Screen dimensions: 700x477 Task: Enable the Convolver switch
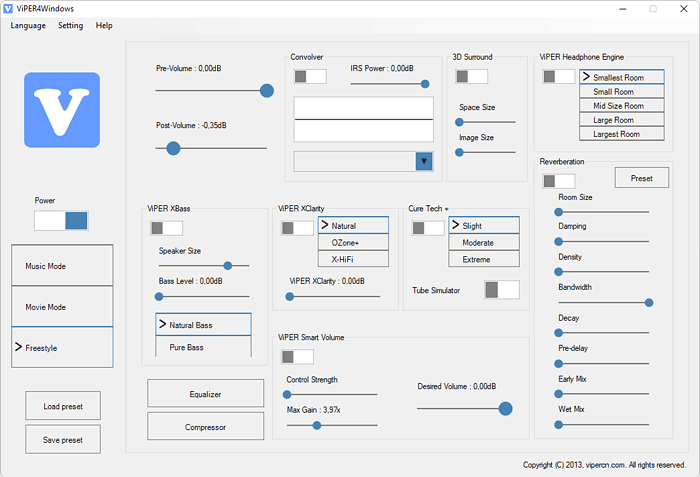(310, 76)
